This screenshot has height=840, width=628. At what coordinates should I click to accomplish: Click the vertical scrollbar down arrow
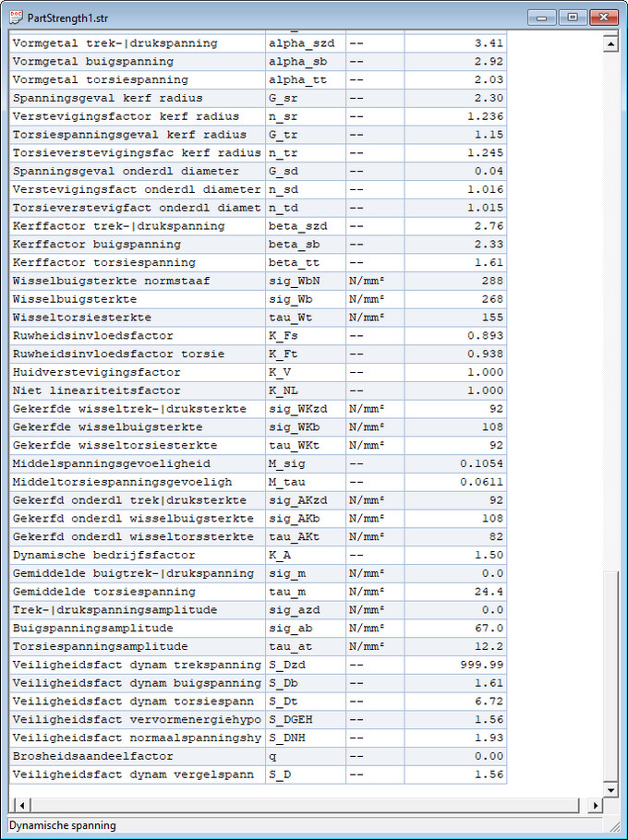(610, 789)
